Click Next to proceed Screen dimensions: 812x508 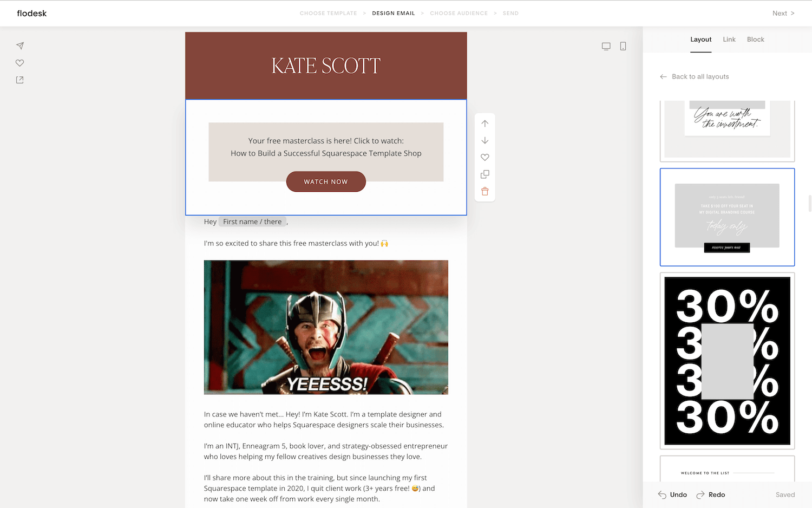click(783, 13)
